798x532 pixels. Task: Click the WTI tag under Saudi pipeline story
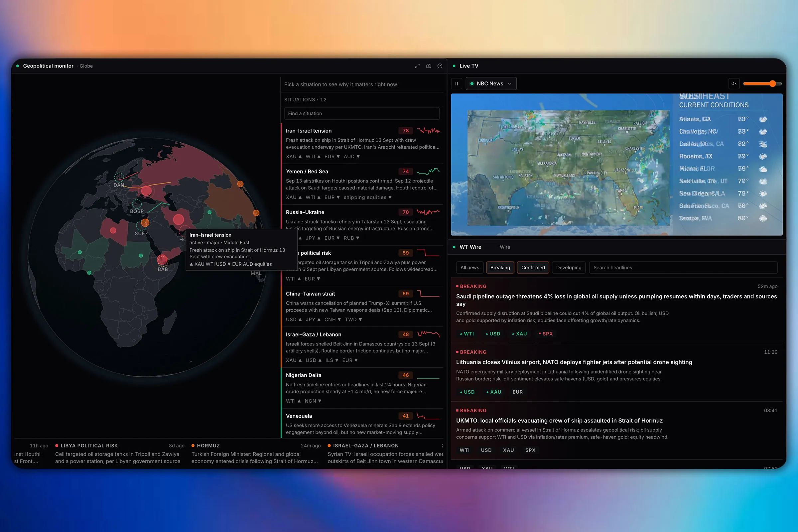[x=467, y=333]
